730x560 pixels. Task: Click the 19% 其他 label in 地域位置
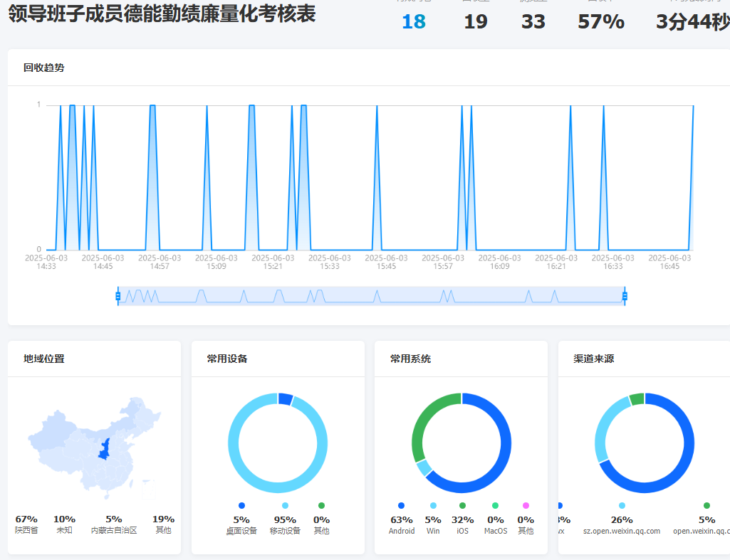tap(163, 524)
